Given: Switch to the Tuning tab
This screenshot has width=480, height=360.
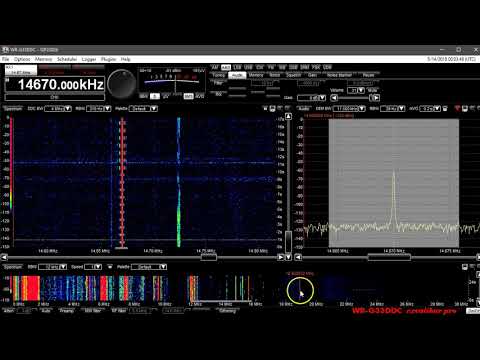Looking at the screenshot, I should (219, 75).
